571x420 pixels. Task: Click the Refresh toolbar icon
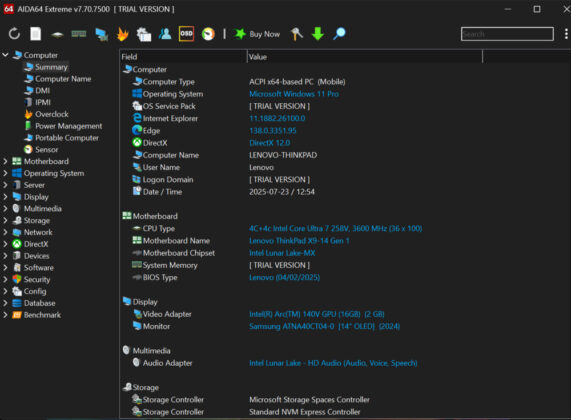[x=14, y=34]
